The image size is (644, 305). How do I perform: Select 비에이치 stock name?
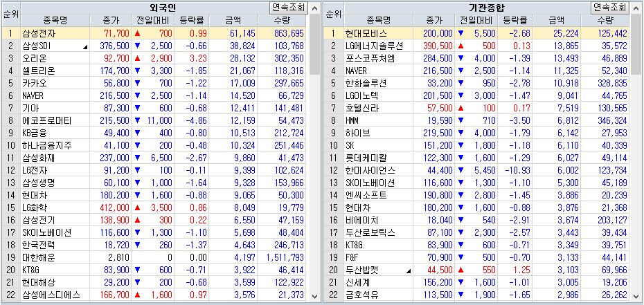363,221
